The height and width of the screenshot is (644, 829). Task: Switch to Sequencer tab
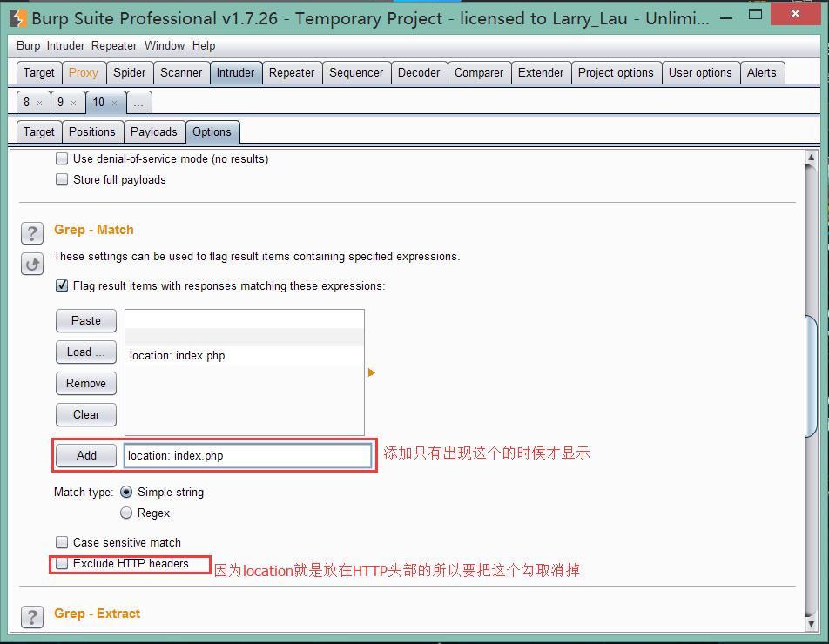[356, 73]
